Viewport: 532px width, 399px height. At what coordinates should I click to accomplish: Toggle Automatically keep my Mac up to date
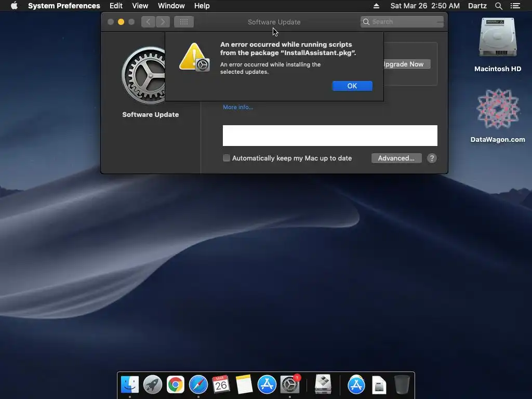coord(227,158)
